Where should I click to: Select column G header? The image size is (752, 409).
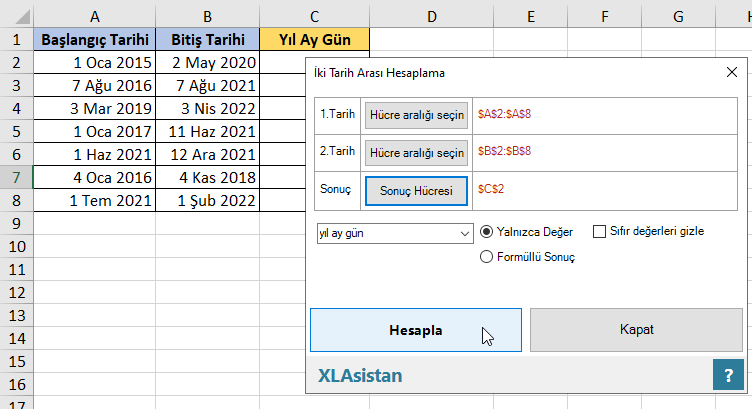678,17
